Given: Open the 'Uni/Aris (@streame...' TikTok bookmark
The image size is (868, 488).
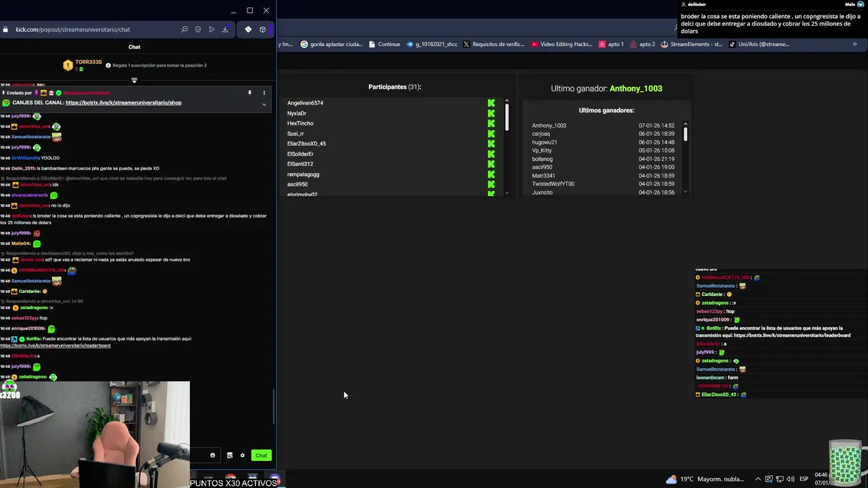Looking at the screenshot, I should click(x=759, y=44).
